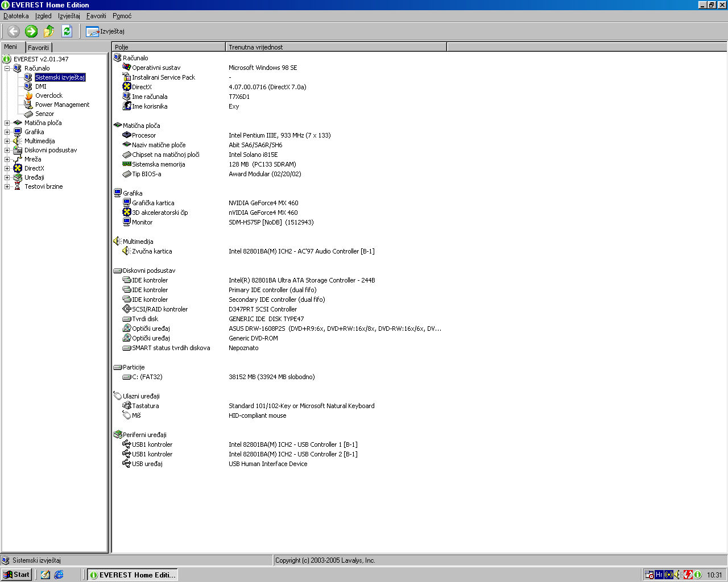Click the Refresh toolbar icon
The width and height of the screenshot is (728, 582).
click(x=67, y=31)
